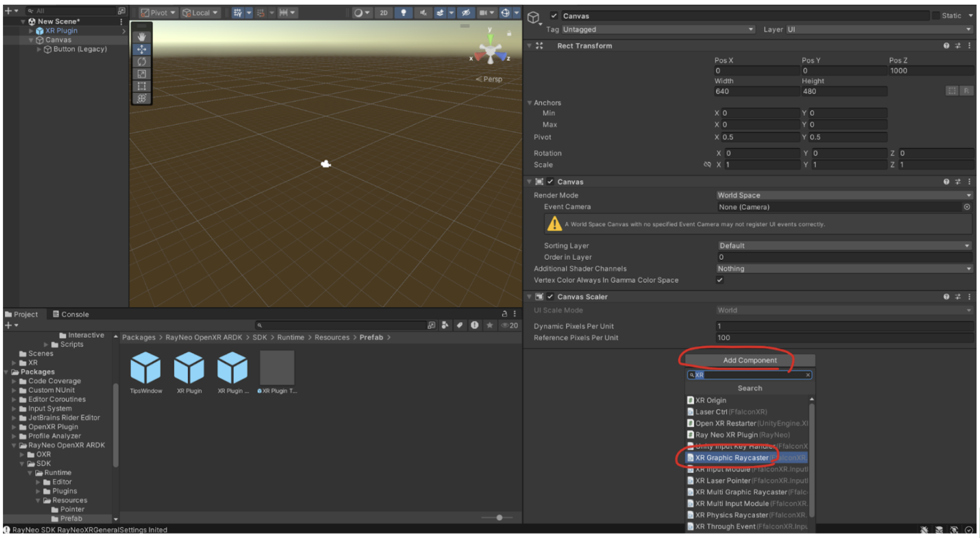Screen dimensions: 980x538
Task: Select XR Physics Raycaster component
Action: click(747, 515)
